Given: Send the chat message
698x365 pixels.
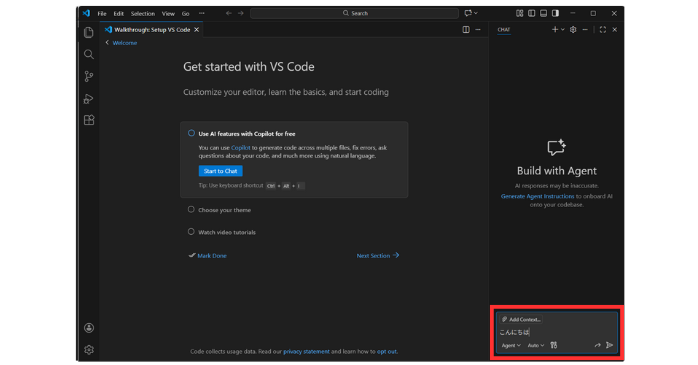Looking at the screenshot, I should coord(609,345).
